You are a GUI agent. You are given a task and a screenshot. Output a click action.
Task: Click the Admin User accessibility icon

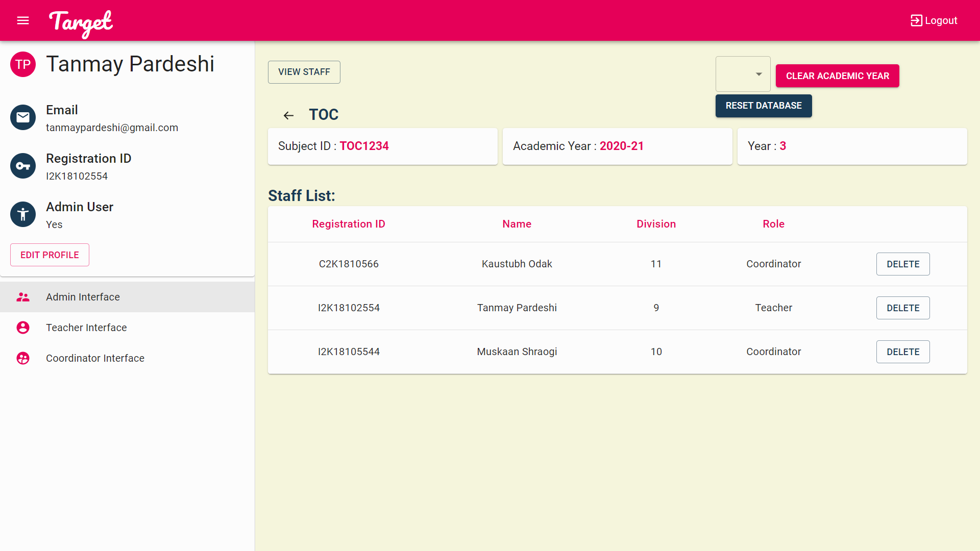[x=23, y=214]
